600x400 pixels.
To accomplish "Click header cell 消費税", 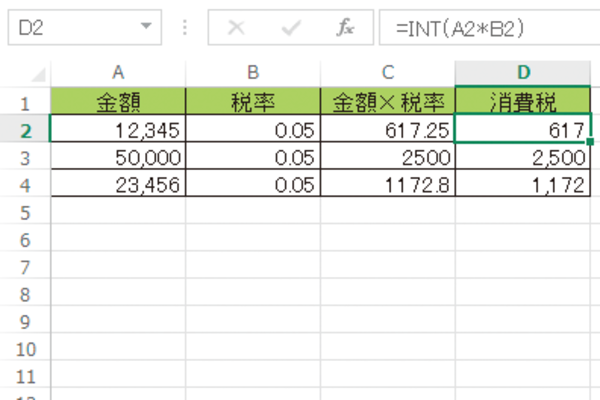I will pyautogui.click(x=523, y=101).
